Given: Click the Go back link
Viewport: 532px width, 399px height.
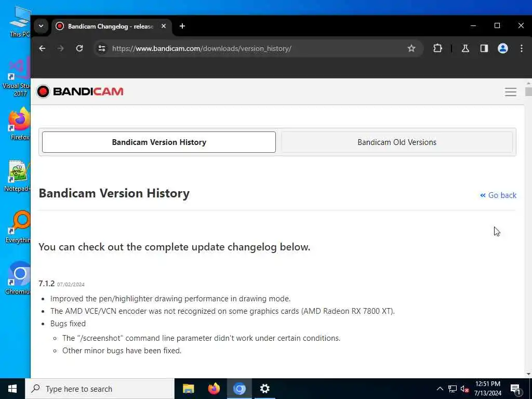Looking at the screenshot, I should click(x=498, y=195).
